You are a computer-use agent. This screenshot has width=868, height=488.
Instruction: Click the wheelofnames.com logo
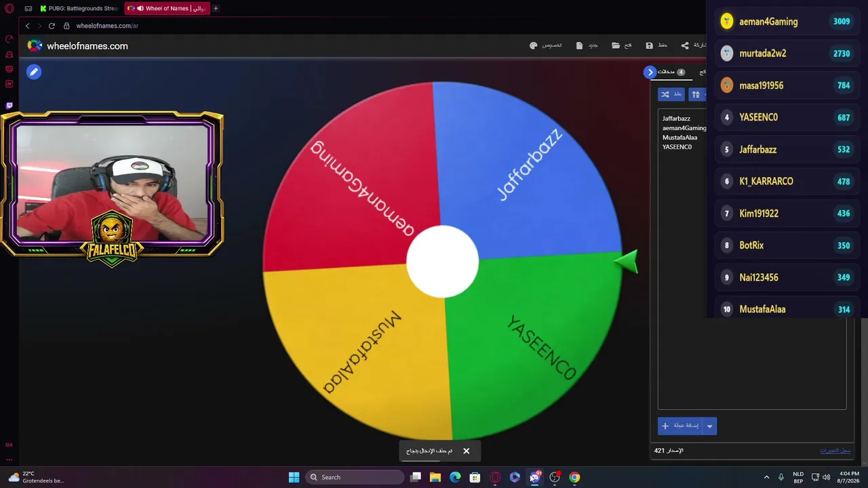pos(78,46)
